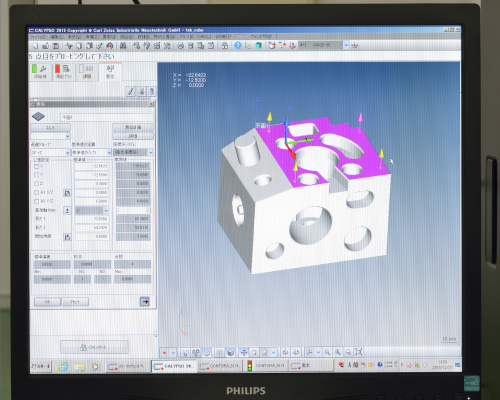Viewport: 500px width, 400px height.
Task: Click the zoom-to-fit icon at the end of the CAD toolbar
Action: click(359, 352)
